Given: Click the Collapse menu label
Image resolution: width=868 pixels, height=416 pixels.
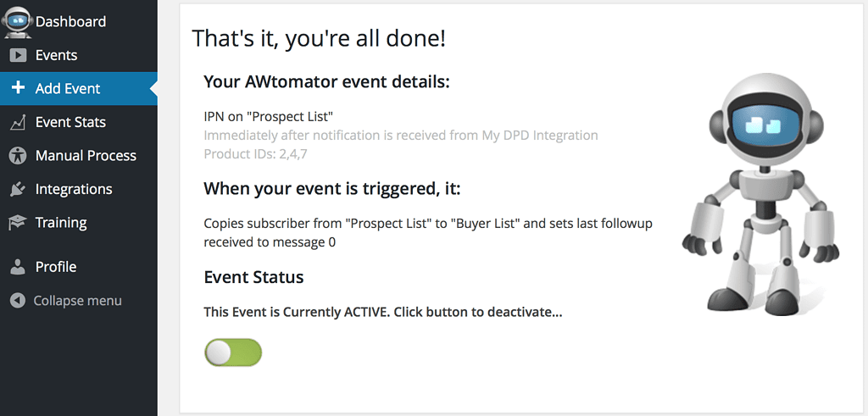Looking at the screenshot, I should click(77, 301).
